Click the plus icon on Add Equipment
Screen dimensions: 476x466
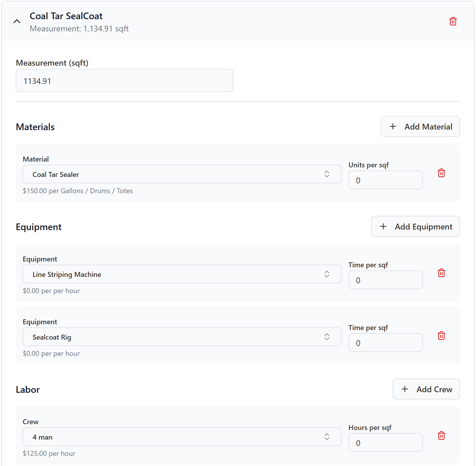[384, 226]
